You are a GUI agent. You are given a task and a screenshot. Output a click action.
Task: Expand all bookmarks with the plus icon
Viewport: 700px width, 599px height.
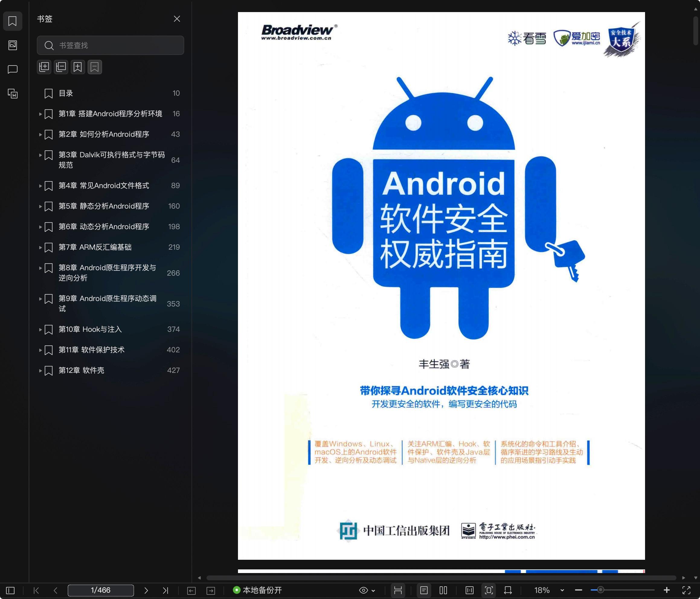pyautogui.click(x=44, y=67)
